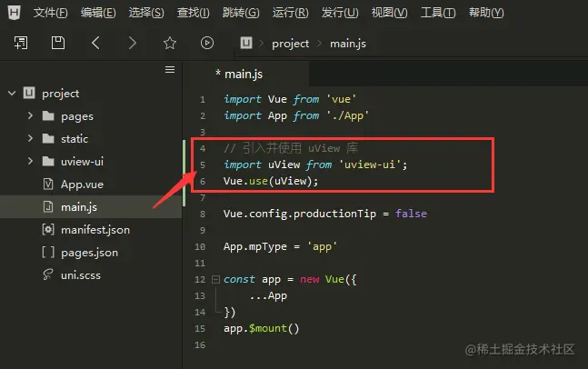This screenshot has width=588, height=369.
Task: Open uni.scss in the file tree
Action: (x=81, y=275)
